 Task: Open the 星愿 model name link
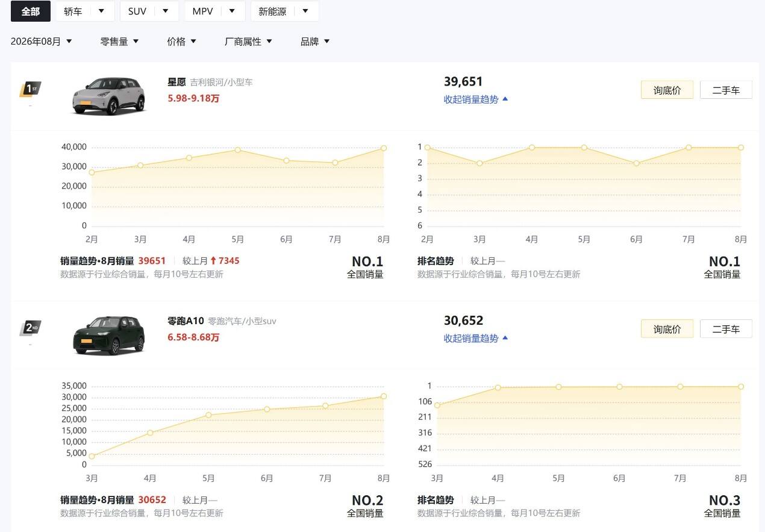coord(176,82)
